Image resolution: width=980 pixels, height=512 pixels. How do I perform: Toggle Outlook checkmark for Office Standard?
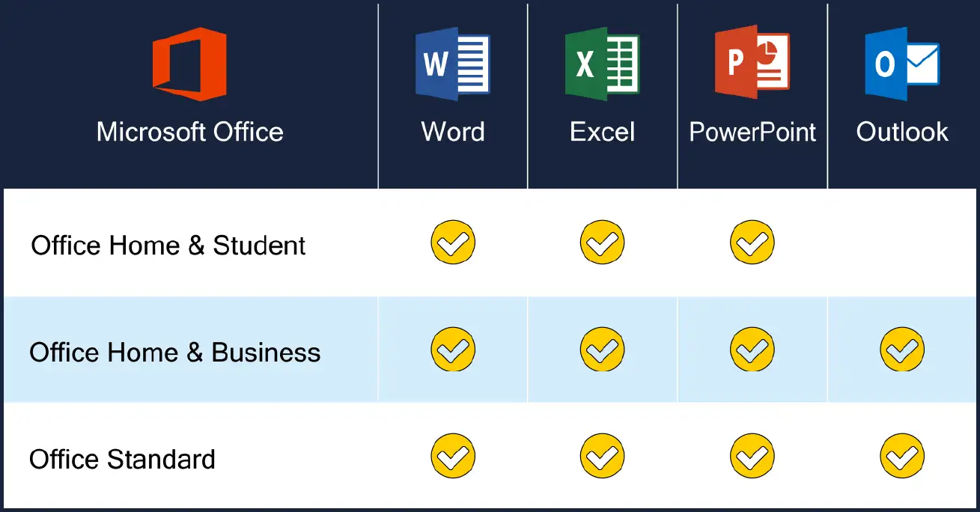pos(902,456)
